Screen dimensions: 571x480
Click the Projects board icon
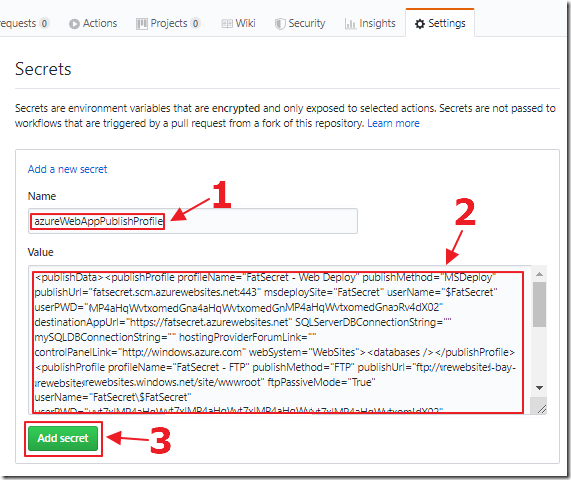(x=142, y=24)
